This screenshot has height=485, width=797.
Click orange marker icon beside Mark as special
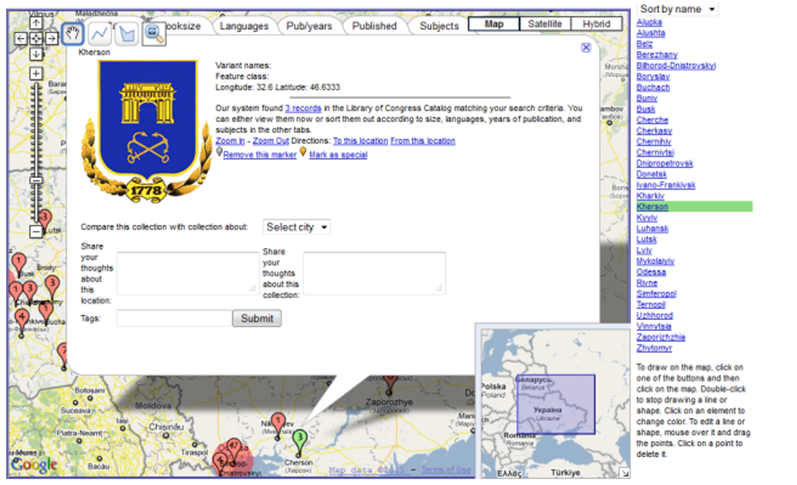coord(303,151)
